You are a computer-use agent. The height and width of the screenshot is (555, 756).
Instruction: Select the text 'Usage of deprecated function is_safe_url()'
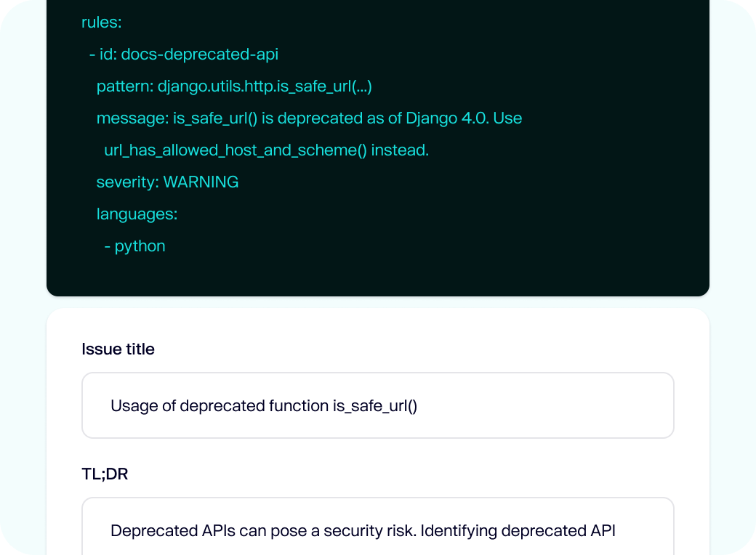coord(263,406)
